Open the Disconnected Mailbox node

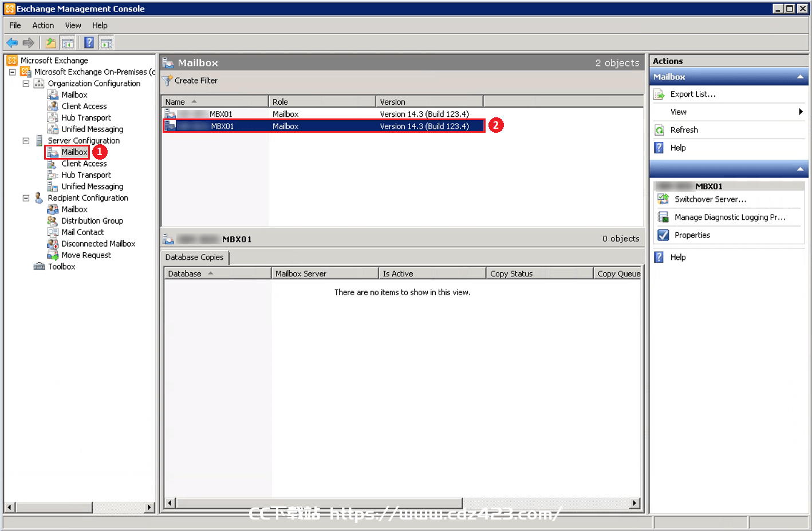98,244
